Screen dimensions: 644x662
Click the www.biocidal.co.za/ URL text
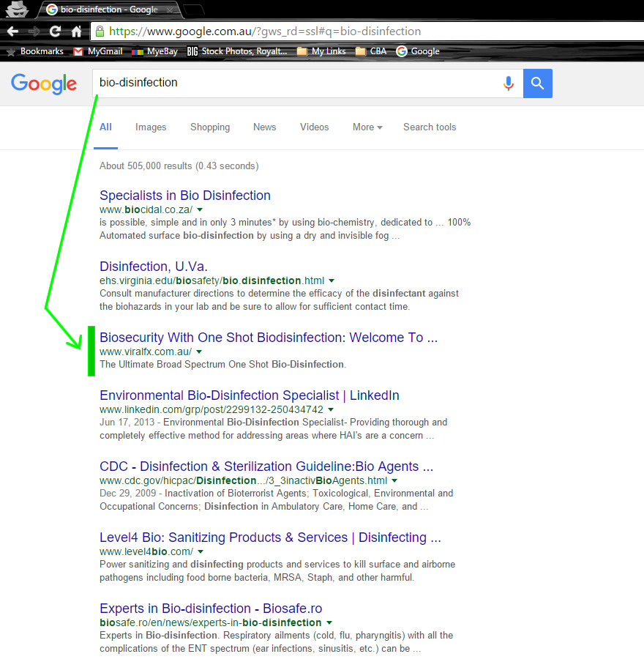[x=146, y=209]
